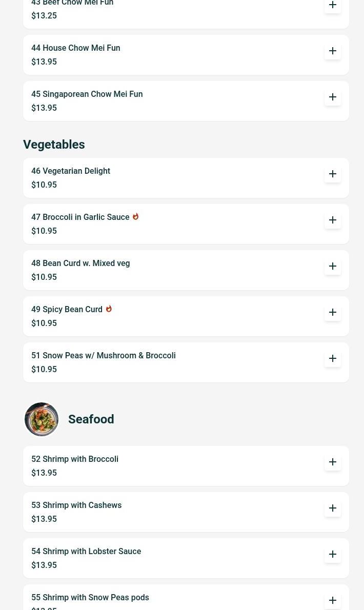Add 47 Broccoli in Garlic Sauce via plus
The width and height of the screenshot is (364, 610).
(333, 220)
